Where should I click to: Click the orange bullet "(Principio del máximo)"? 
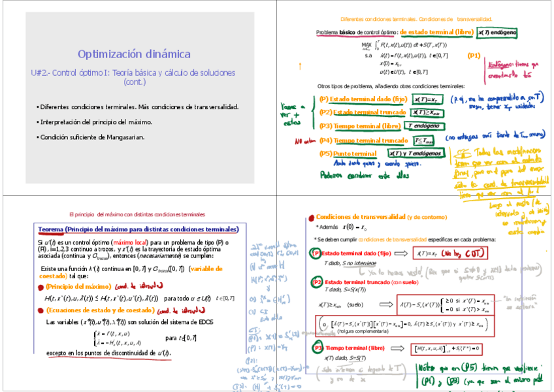click(x=78, y=286)
